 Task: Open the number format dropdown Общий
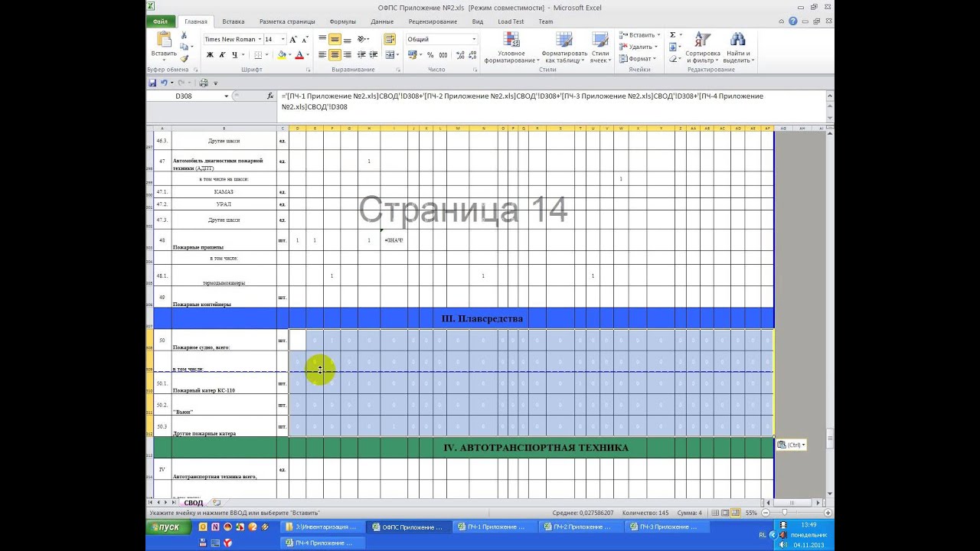[473, 39]
